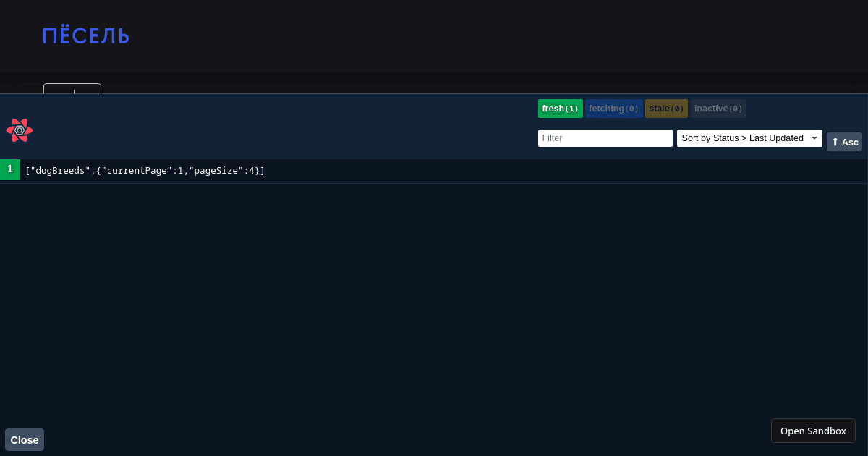This screenshot has width=868, height=456.
Task: Toggle the inactive(0) status filter
Action: click(718, 108)
